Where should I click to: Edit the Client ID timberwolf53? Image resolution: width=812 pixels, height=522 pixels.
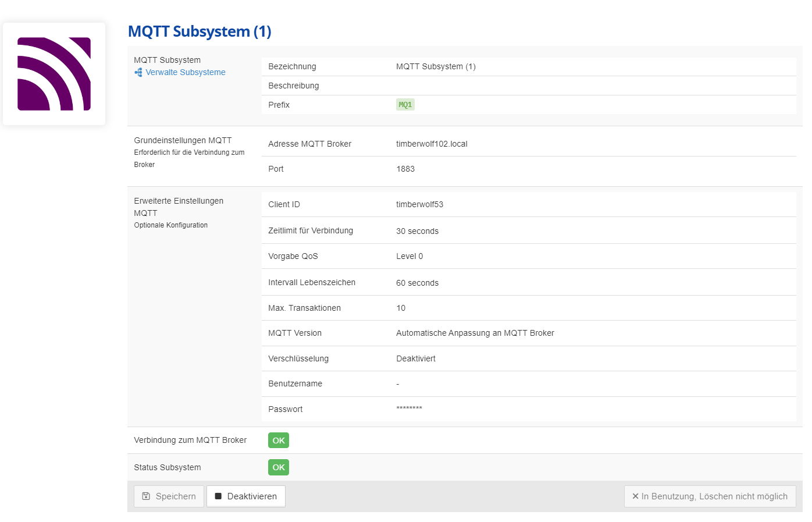pyautogui.click(x=419, y=204)
